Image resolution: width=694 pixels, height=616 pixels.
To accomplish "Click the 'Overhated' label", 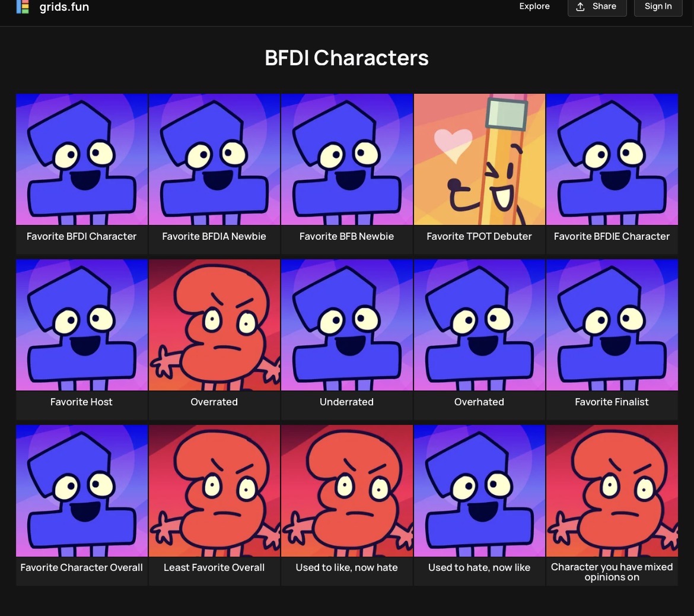I will (x=479, y=402).
